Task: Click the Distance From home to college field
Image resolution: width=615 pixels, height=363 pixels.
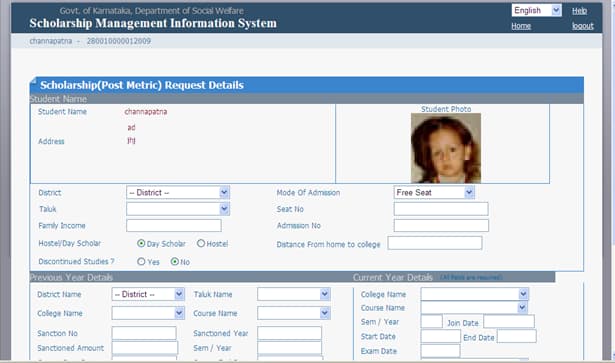Action: (x=435, y=243)
